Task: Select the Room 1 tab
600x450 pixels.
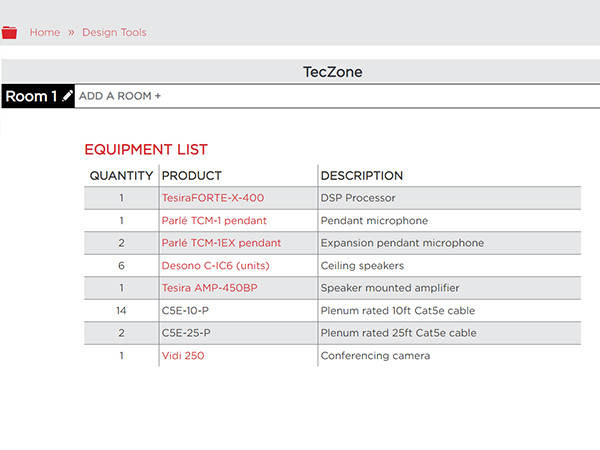Action: click(38, 96)
